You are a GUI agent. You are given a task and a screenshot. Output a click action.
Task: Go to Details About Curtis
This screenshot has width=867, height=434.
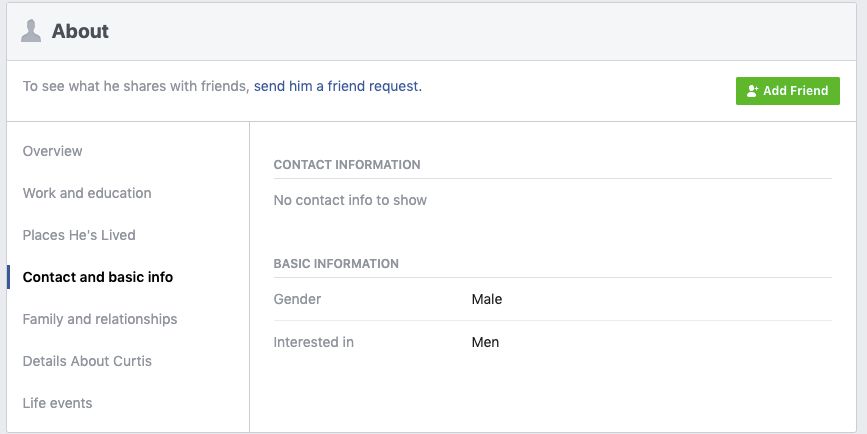pyautogui.click(x=87, y=361)
